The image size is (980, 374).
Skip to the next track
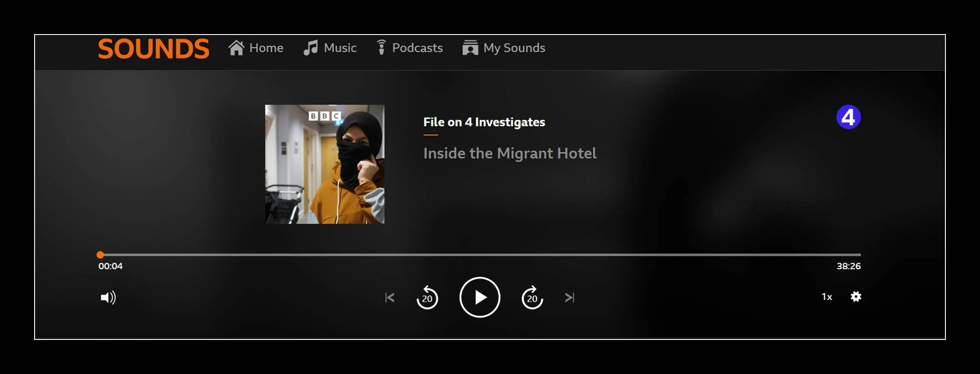(x=570, y=298)
